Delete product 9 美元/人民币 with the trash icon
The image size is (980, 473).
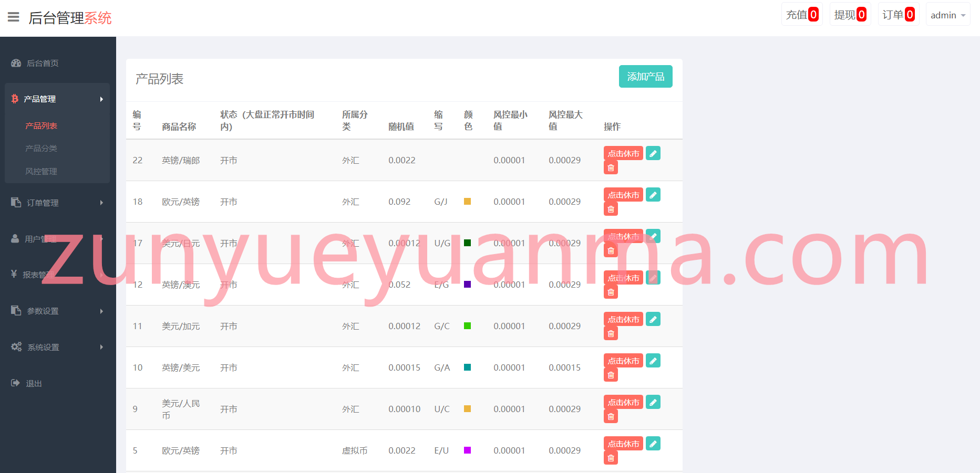tap(611, 417)
